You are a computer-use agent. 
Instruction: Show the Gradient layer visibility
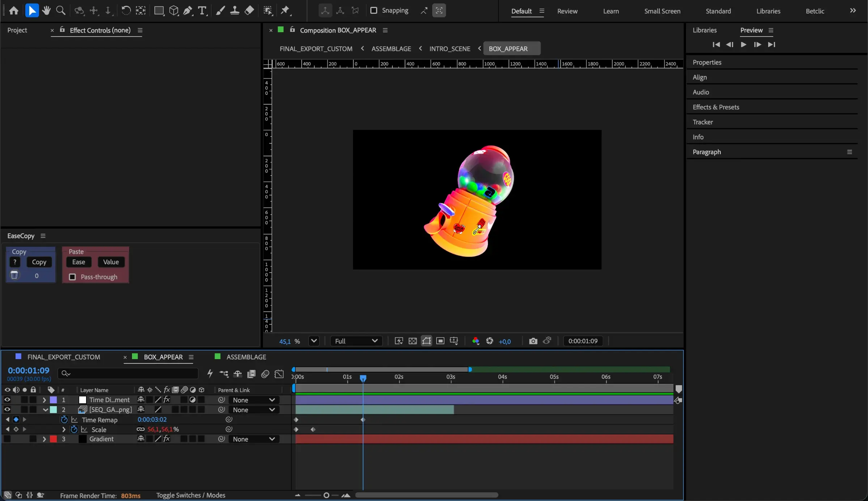point(7,439)
